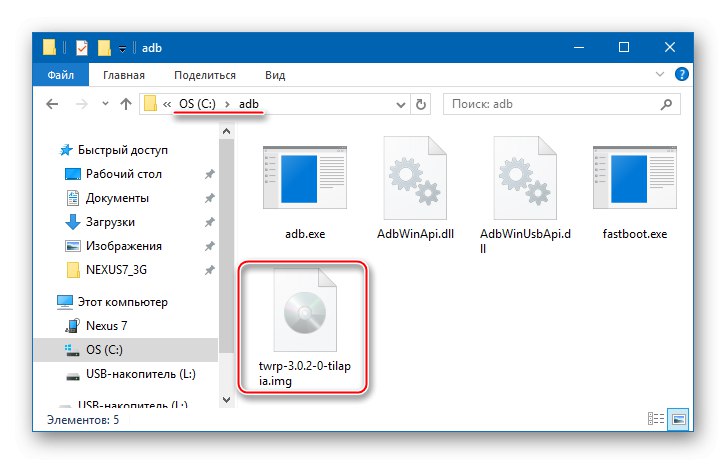
Task: Open the recent locations dropdown arrow
Action: coord(106,104)
